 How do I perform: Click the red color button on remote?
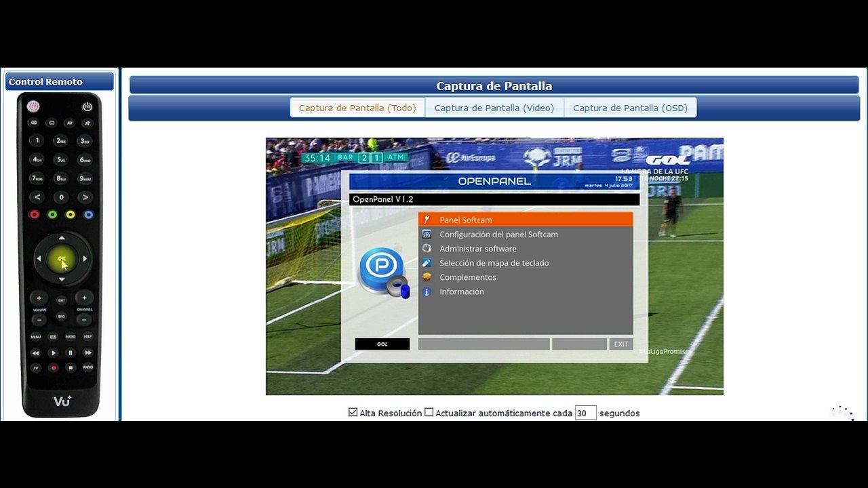click(34, 215)
